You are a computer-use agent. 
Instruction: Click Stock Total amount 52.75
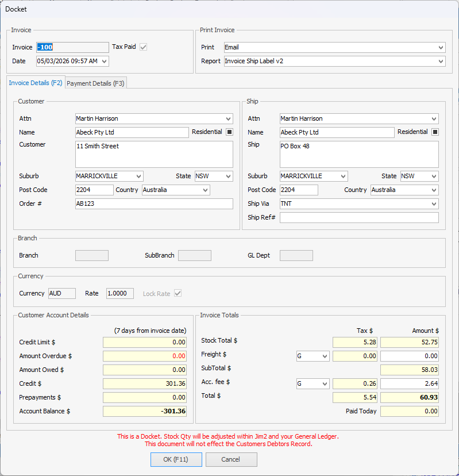[410, 343]
